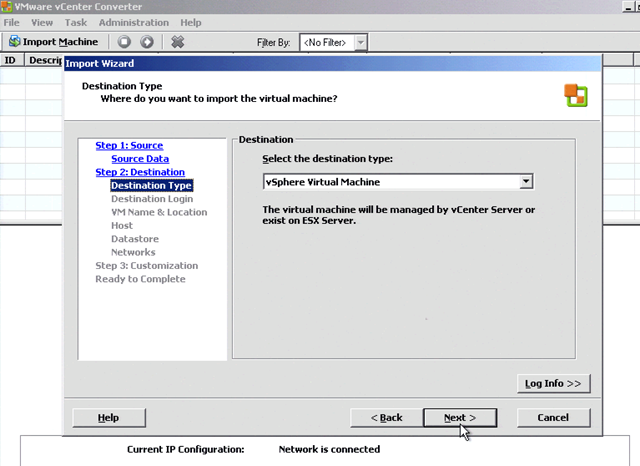This screenshot has height=466, width=640.
Task: Click the < Back button
Action: [387, 417]
